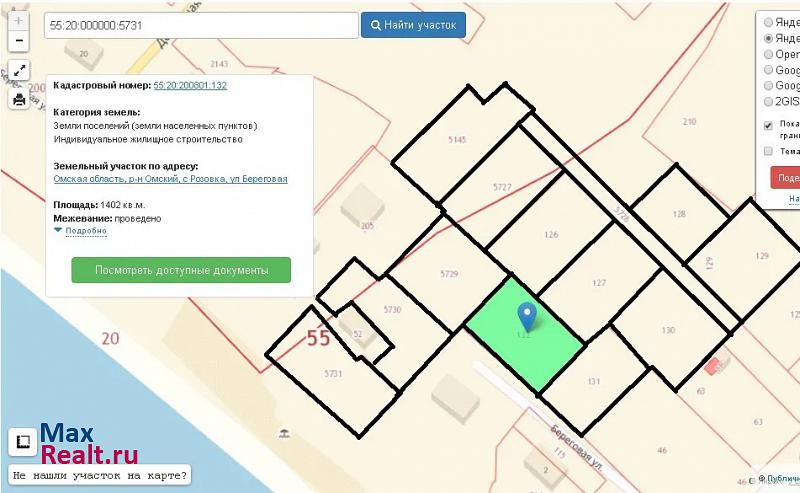Viewport: 800px width, 493px height.
Task: Expand the Подробно details section
Action: point(80,231)
